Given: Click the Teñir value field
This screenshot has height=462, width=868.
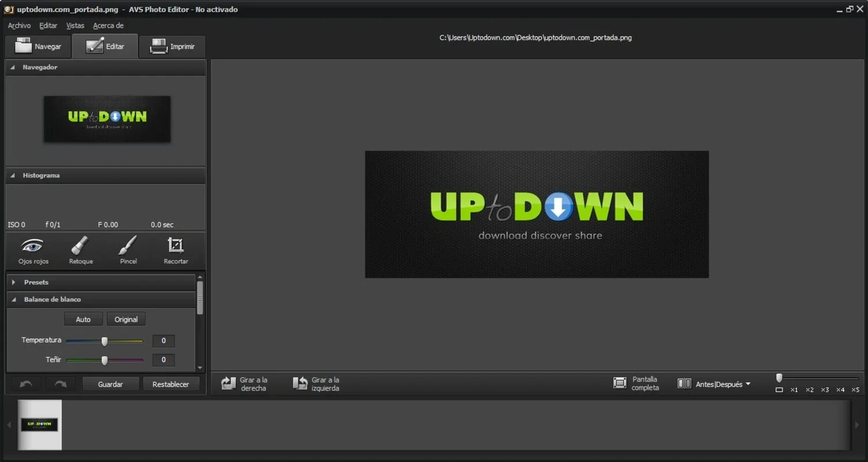Looking at the screenshot, I should point(163,360).
